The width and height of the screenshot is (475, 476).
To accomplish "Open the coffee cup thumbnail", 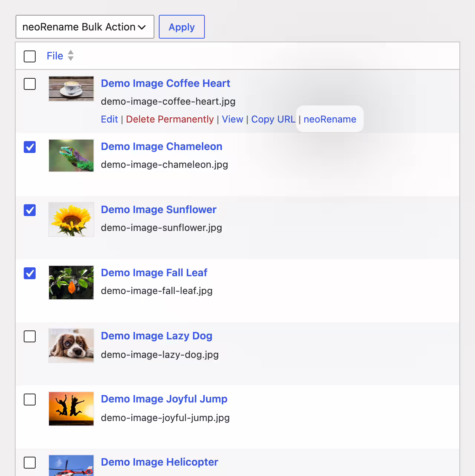I will [71, 89].
